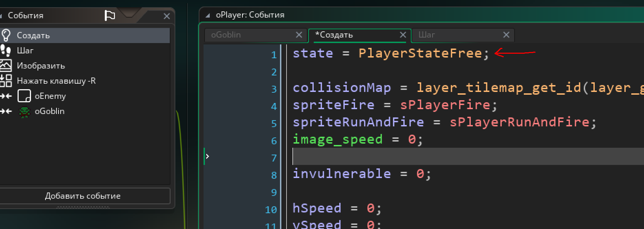
Task: Click the spriteFire variable on line 4
Action: [334, 105]
